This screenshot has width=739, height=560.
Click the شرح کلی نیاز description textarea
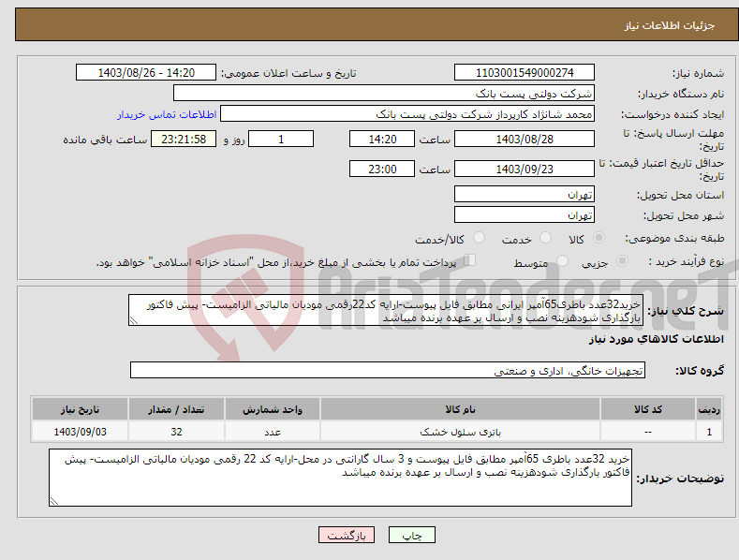coord(386,310)
